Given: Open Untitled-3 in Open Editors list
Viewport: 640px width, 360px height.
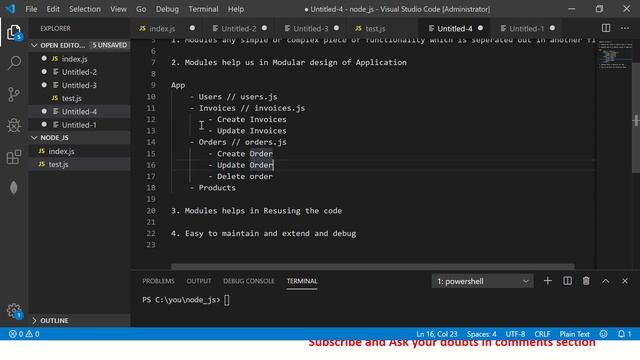Looking at the screenshot, I should [79, 85].
